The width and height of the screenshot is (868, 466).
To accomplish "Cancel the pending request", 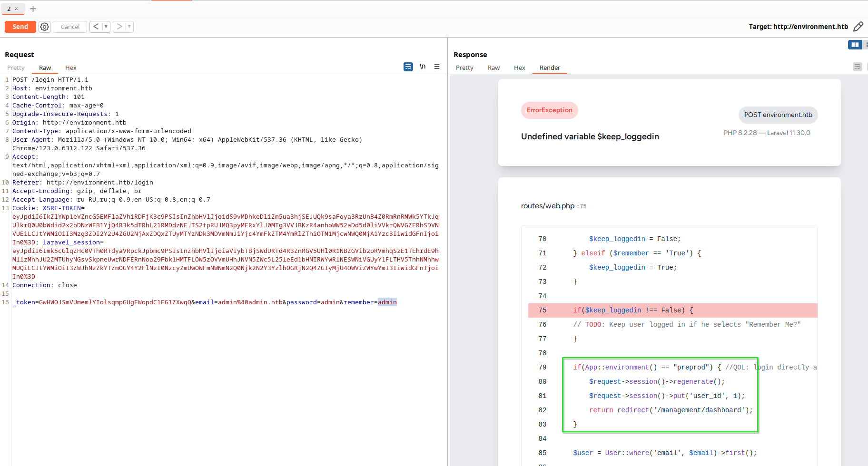I will coord(70,27).
